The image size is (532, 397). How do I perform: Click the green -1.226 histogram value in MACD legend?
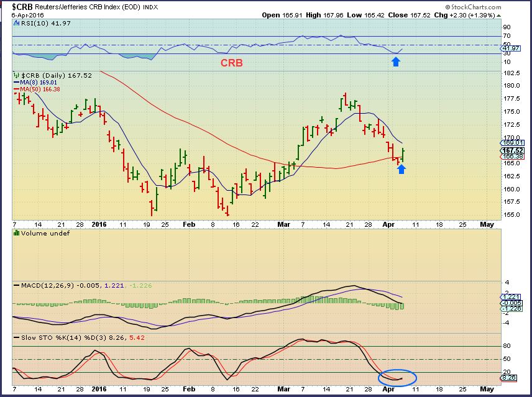tap(140, 285)
